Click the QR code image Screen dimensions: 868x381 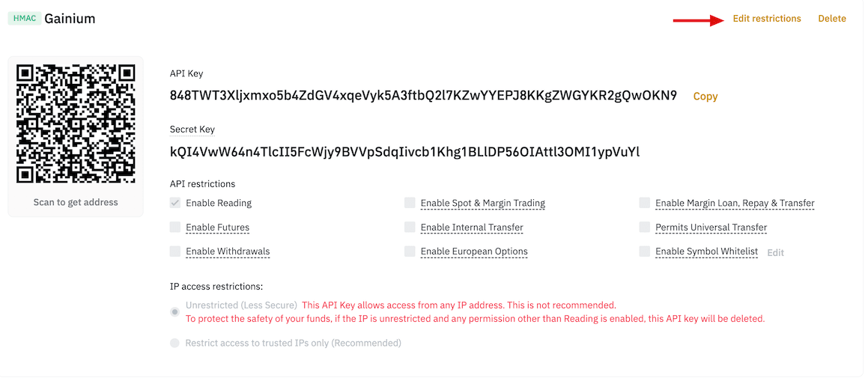[76, 124]
